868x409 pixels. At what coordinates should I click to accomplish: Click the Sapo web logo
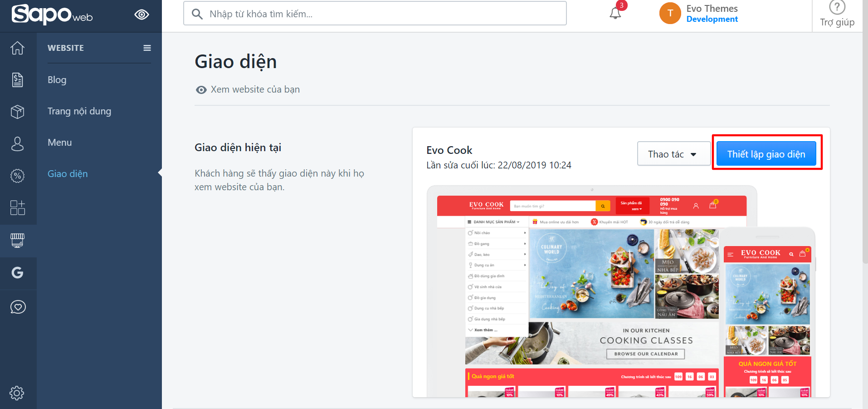(52, 15)
